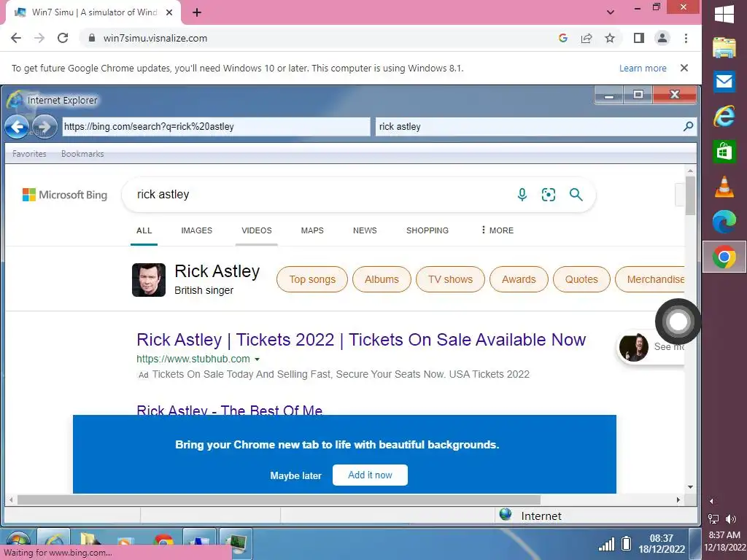The image size is (747, 560).
Task: Open File Explorer from the right sidebar
Action: [724, 47]
